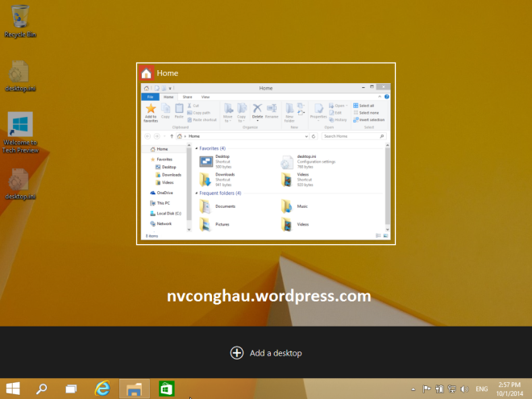The width and height of the screenshot is (532, 399).
Task: Click File tab in Home window preview
Action: point(150,97)
